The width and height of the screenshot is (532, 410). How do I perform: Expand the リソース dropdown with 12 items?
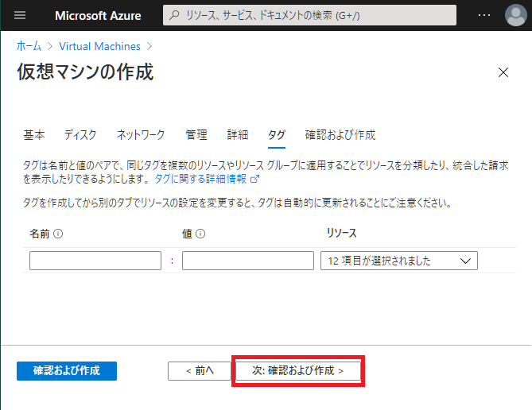pos(398,261)
